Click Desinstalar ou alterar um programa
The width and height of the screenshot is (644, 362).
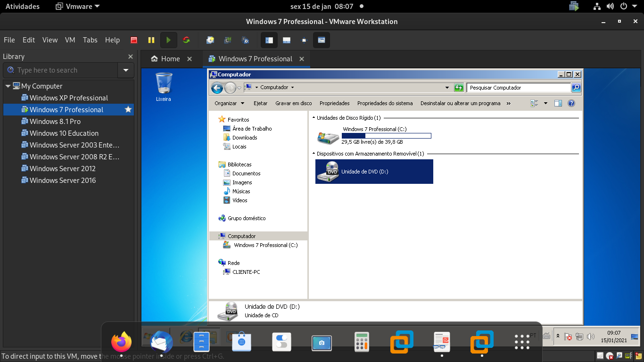pyautogui.click(x=461, y=103)
